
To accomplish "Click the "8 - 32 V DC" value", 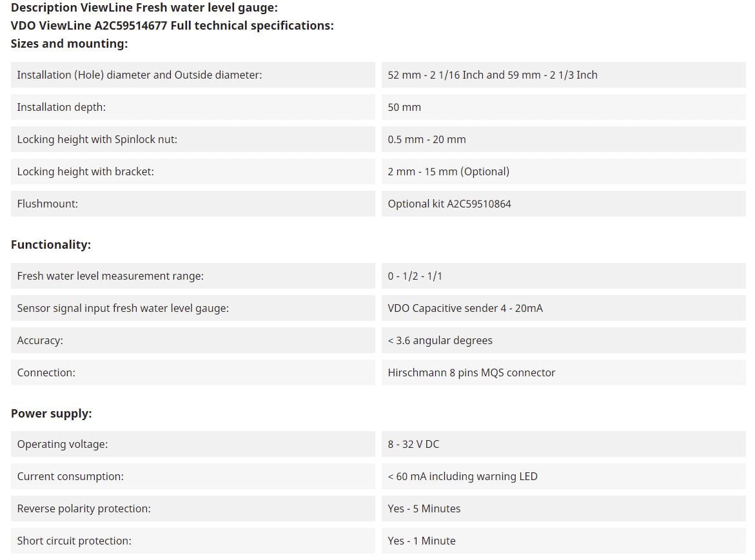I will pyautogui.click(x=413, y=444).
